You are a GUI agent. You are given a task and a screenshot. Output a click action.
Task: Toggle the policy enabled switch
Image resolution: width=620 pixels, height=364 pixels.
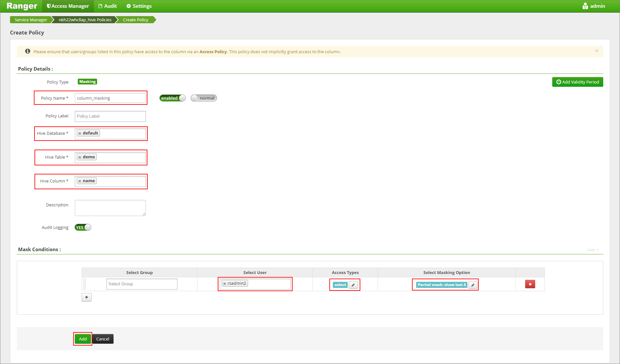(x=172, y=98)
